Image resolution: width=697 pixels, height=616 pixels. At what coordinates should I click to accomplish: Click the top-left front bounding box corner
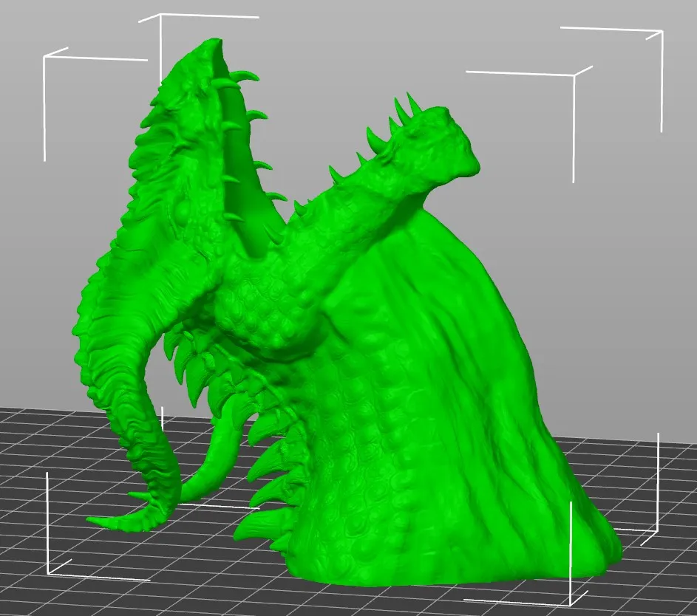click(x=45, y=57)
